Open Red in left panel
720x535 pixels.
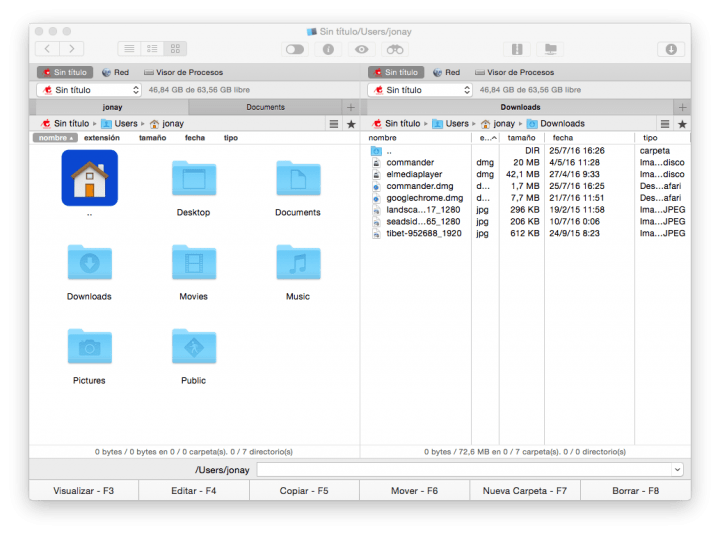(x=115, y=72)
